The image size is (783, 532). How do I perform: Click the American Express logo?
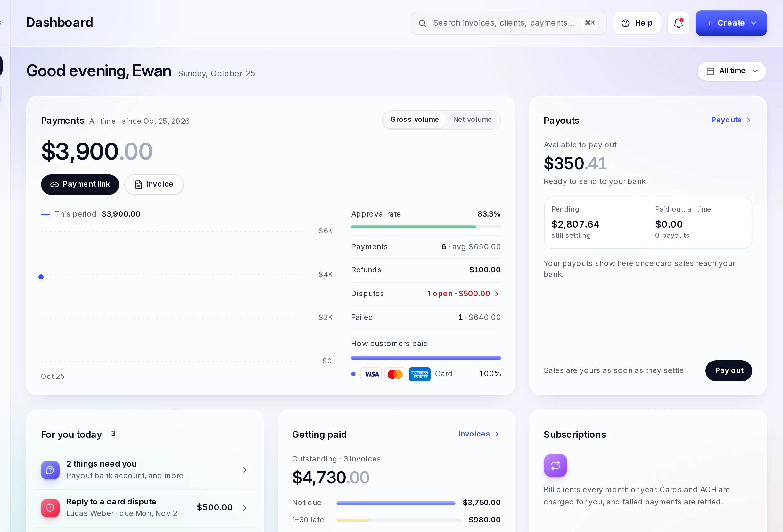pyautogui.click(x=419, y=374)
